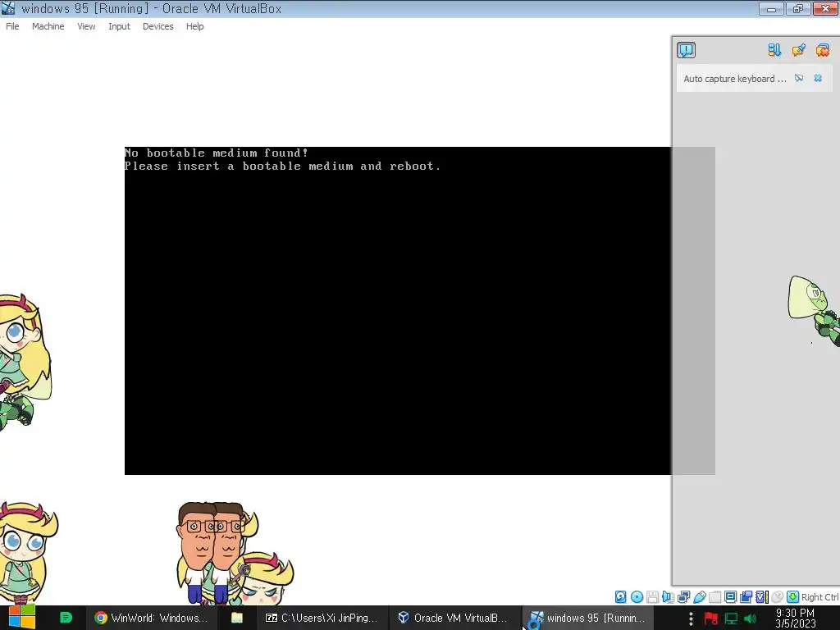The image size is (840, 630).
Task: Click the recording status icon
Action: (x=746, y=597)
